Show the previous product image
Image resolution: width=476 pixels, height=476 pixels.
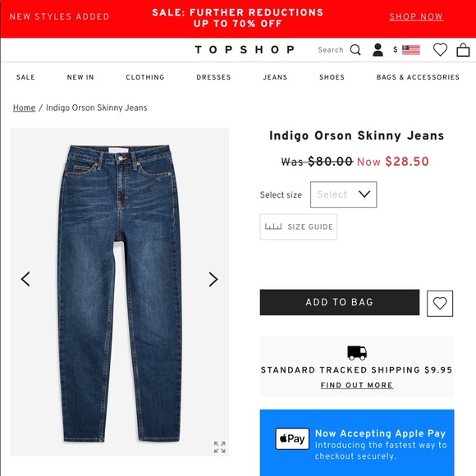(x=25, y=279)
